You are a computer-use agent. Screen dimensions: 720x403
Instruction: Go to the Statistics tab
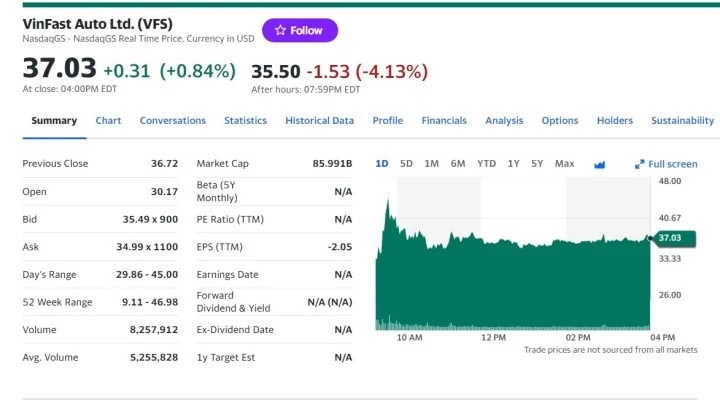[x=245, y=121]
